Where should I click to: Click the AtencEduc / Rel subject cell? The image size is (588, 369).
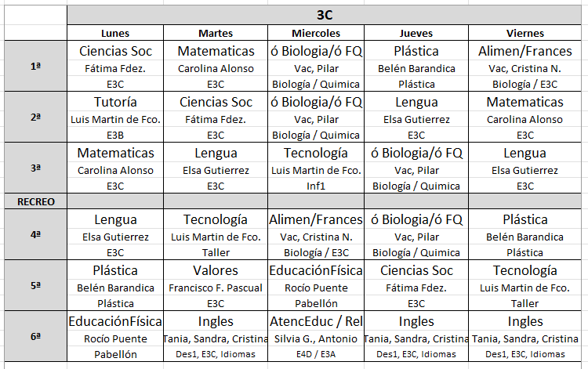pyautogui.click(x=315, y=321)
